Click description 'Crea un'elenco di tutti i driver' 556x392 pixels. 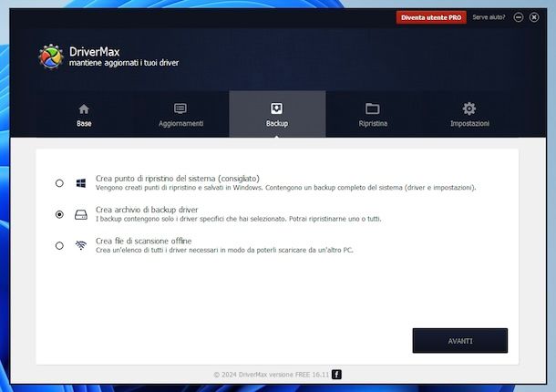point(224,250)
